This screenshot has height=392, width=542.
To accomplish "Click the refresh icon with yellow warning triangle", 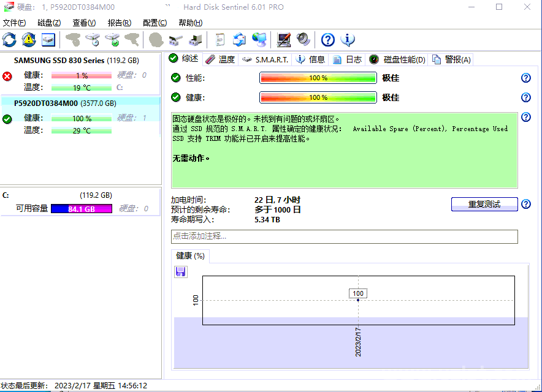I will point(29,40).
